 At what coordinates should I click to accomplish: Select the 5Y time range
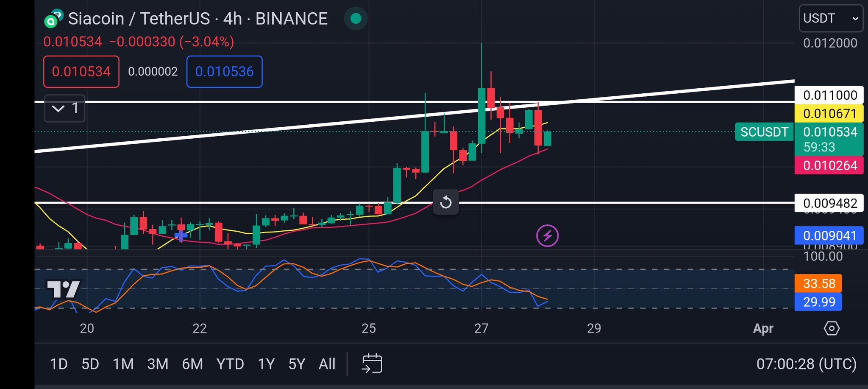[297, 364]
